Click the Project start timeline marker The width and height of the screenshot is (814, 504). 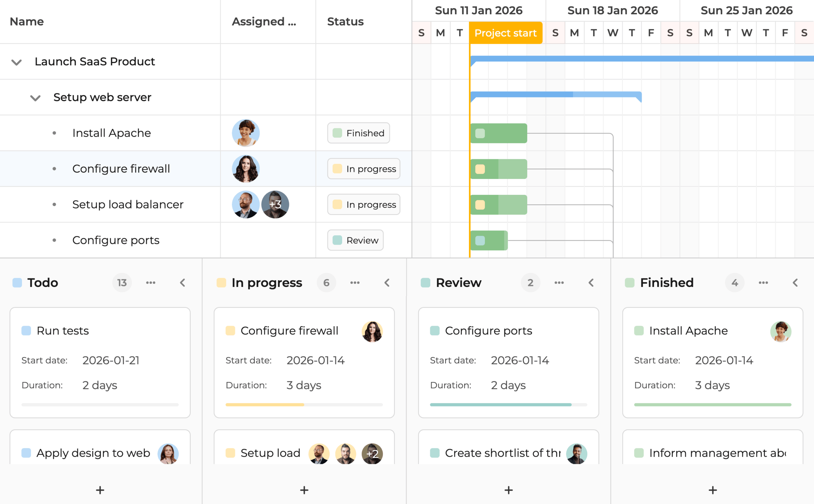point(506,33)
